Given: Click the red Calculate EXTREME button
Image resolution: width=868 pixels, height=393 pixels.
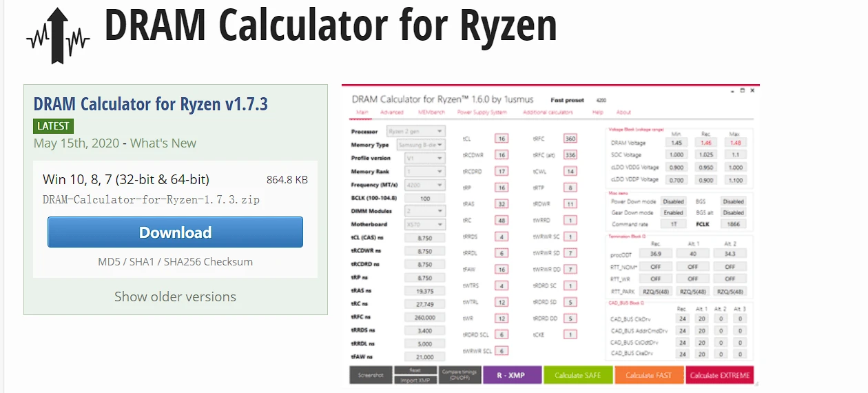Looking at the screenshot, I should (719, 374).
